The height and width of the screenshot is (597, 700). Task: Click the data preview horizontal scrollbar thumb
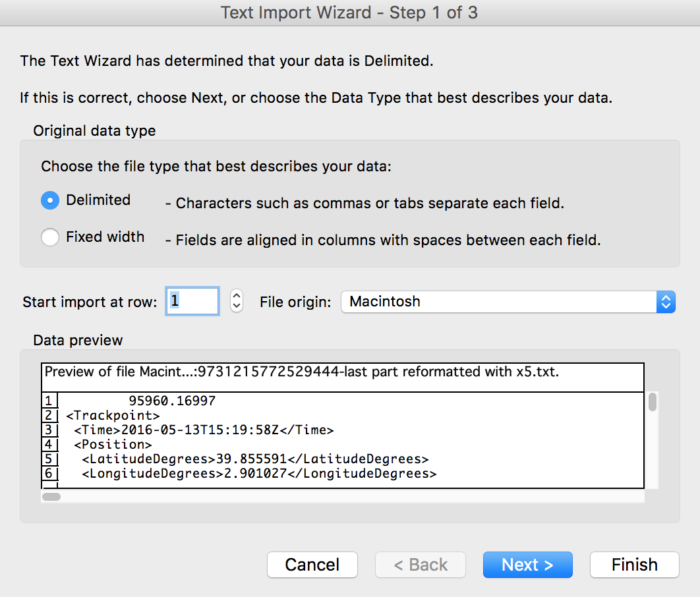(x=51, y=496)
